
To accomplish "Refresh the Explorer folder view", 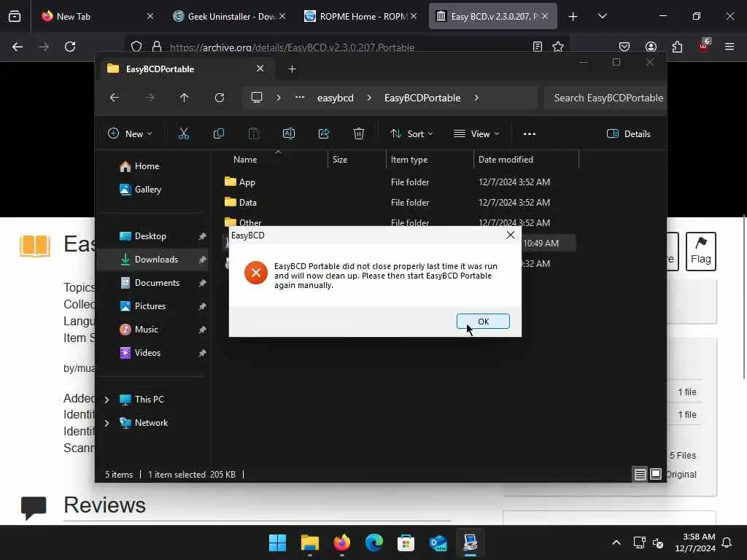I will click(x=220, y=98).
